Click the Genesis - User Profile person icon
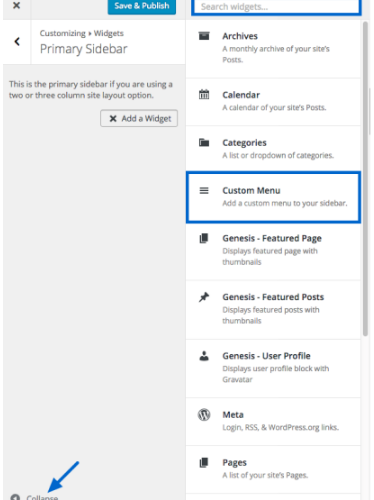 pyautogui.click(x=204, y=356)
